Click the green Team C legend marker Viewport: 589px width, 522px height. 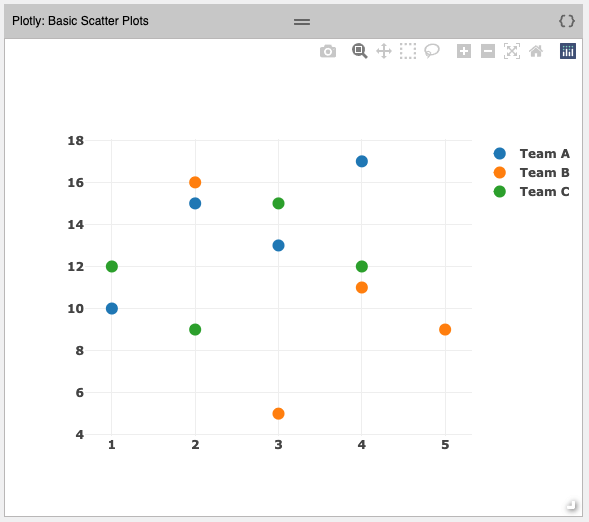point(500,192)
